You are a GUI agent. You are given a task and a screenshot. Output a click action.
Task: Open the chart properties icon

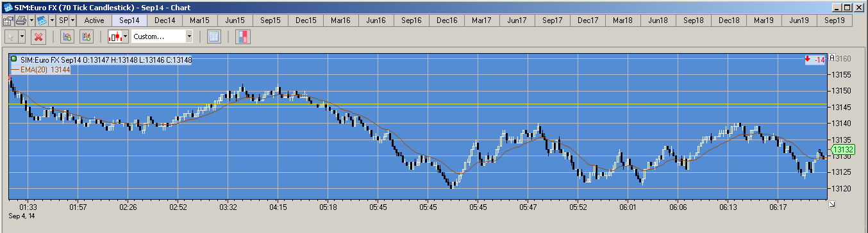[8, 20]
